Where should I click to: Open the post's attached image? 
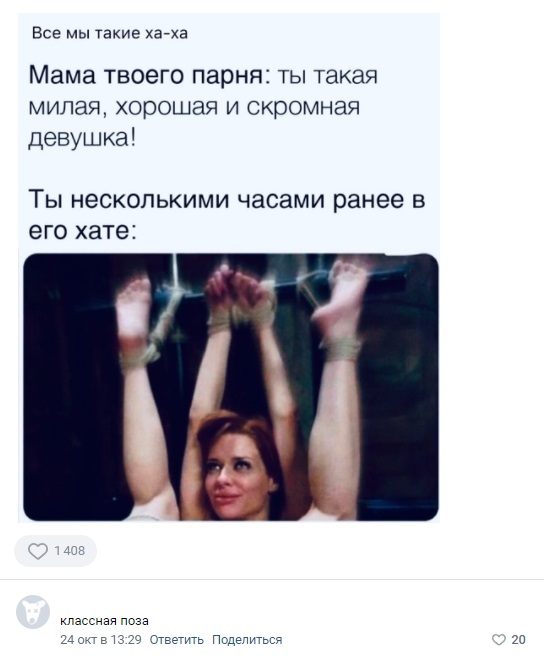click(x=231, y=387)
